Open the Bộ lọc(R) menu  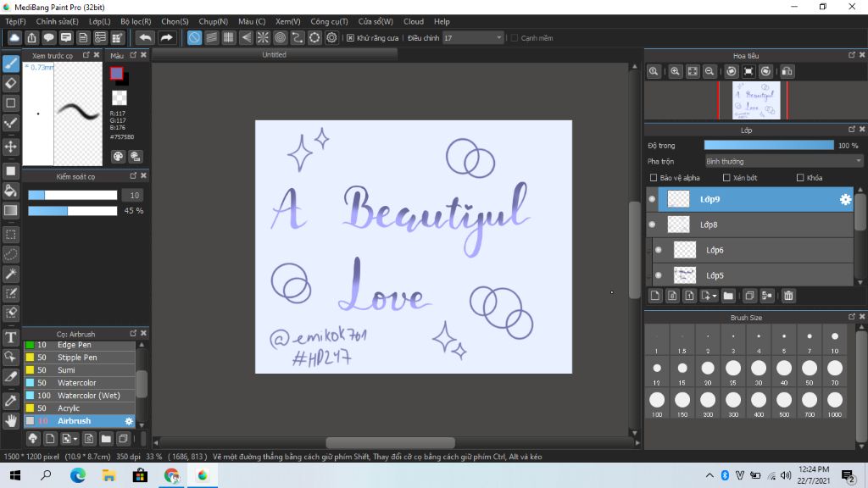pyautogui.click(x=136, y=21)
